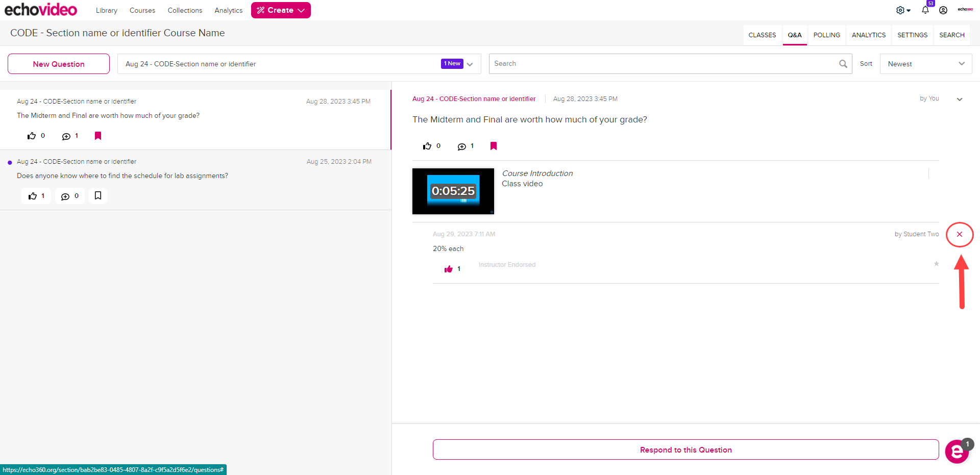View responses on the lab assignments question
This screenshot has height=475, width=980.
click(x=70, y=196)
